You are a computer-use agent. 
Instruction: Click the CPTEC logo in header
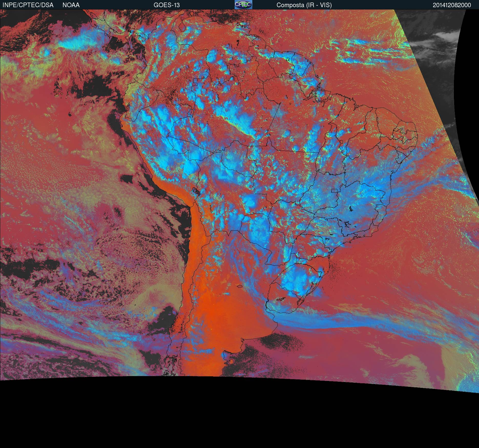point(243,5)
